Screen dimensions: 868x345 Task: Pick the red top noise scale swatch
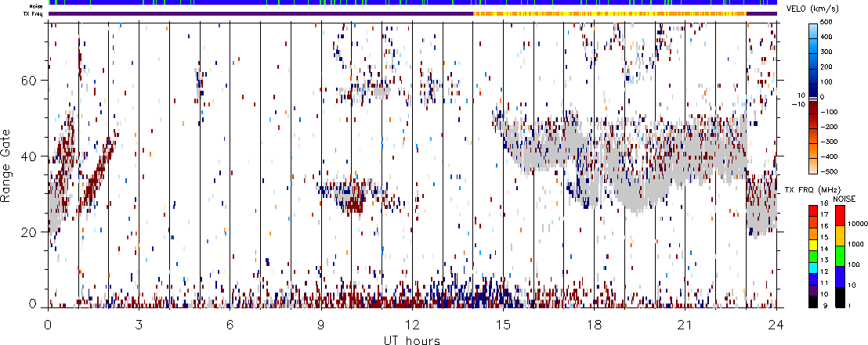tap(839, 214)
